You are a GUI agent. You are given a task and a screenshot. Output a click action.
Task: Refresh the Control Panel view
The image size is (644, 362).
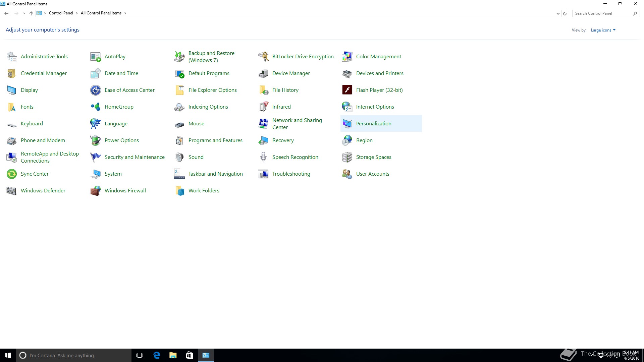(565, 13)
